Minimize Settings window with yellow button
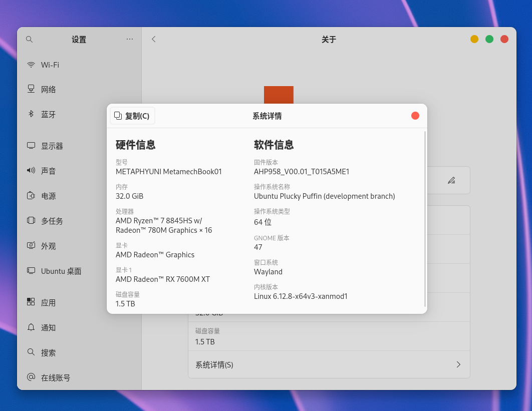532x411 pixels. 474,40
